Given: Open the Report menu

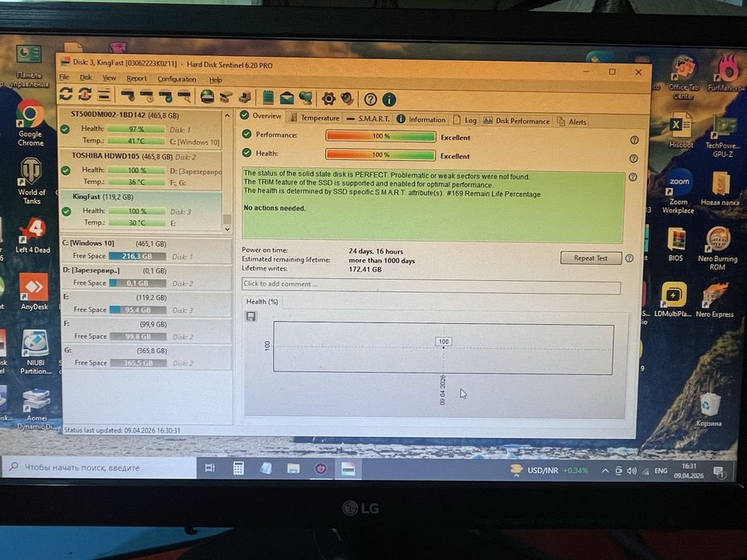Looking at the screenshot, I should (137, 78).
